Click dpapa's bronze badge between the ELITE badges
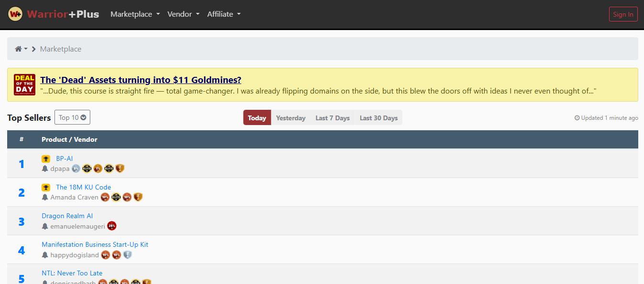Screen dimensions: 644x284 98,168
